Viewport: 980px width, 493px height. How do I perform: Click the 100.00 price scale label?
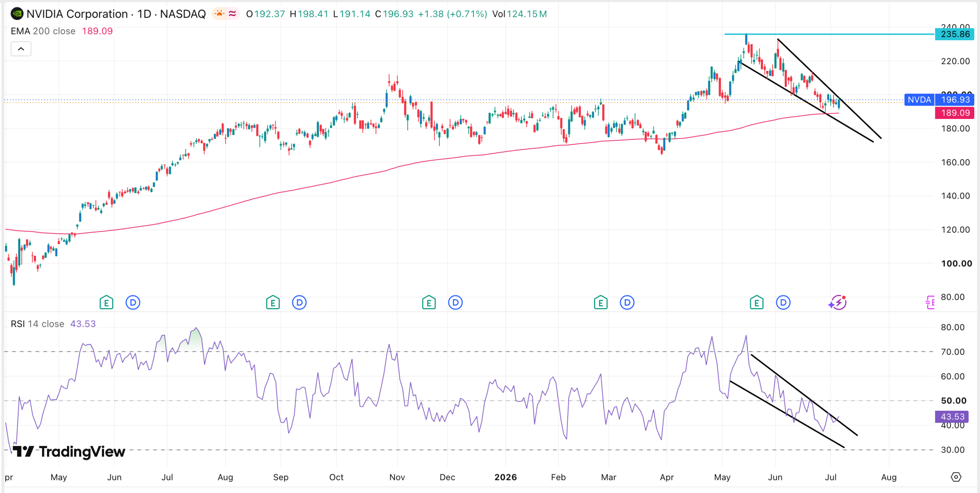pos(956,263)
